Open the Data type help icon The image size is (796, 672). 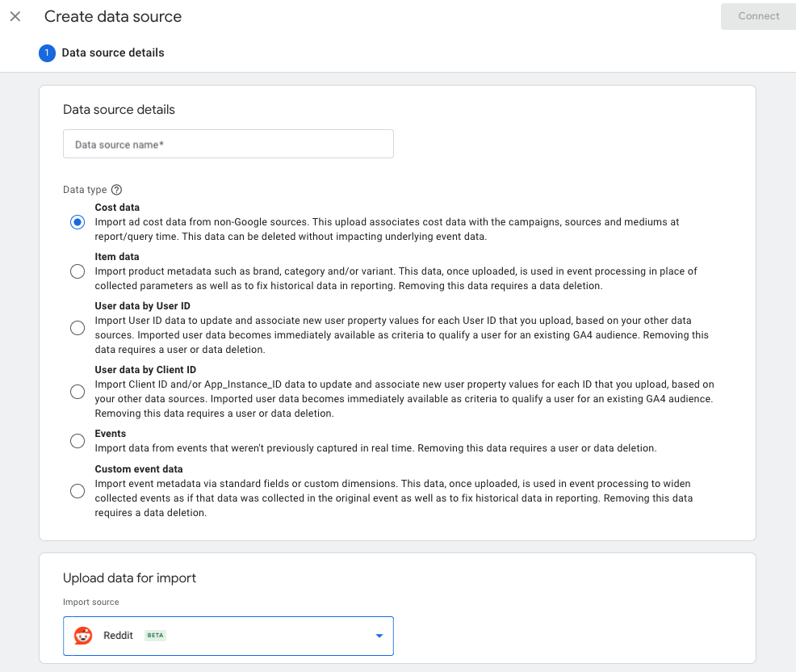click(116, 190)
